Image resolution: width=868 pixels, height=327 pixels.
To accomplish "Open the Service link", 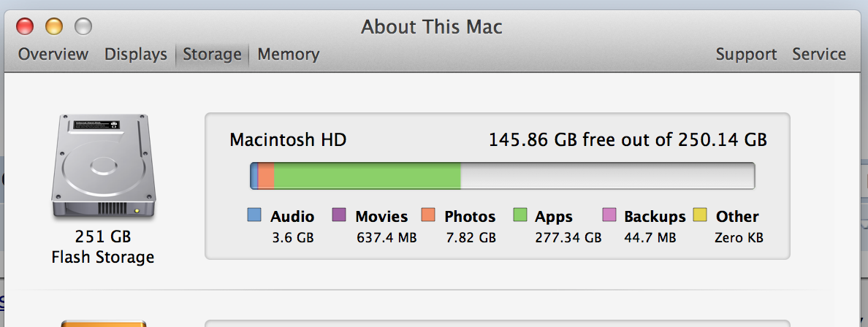I will pos(819,54).
